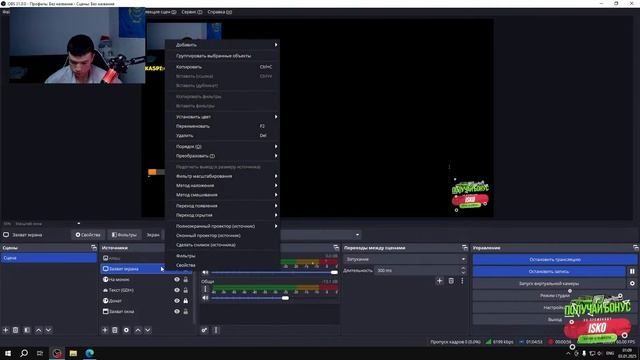The width and height of the screenshot is (640, 360).
Task: Open Task View on the taskbar
Action: coord(40,353)
